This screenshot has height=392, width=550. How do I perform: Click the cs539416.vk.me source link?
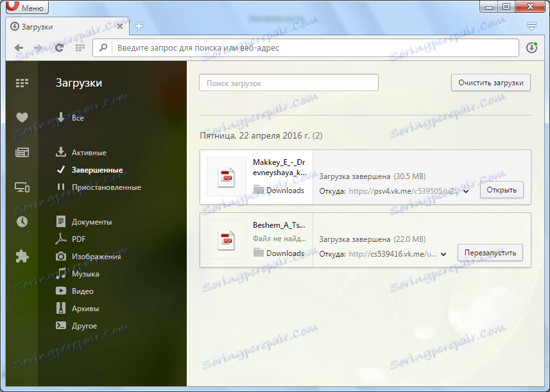tap(393, 254)
